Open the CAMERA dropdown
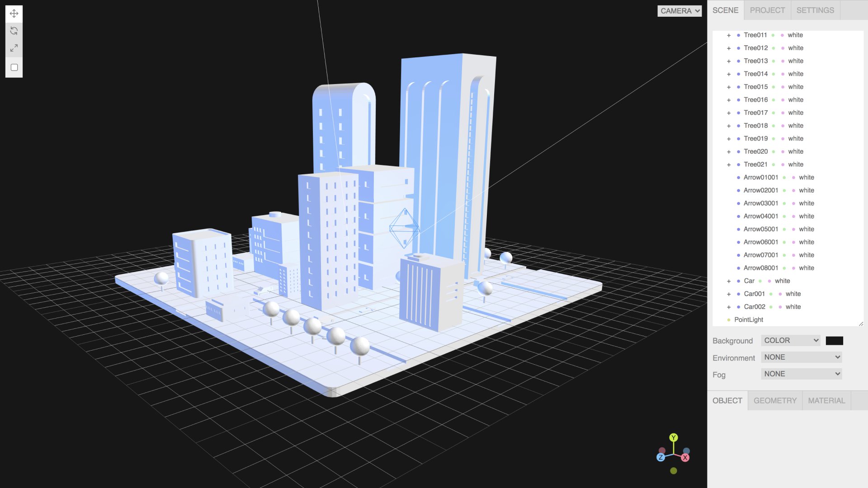This screenshot has width=868, height=488. click(679, 11)
